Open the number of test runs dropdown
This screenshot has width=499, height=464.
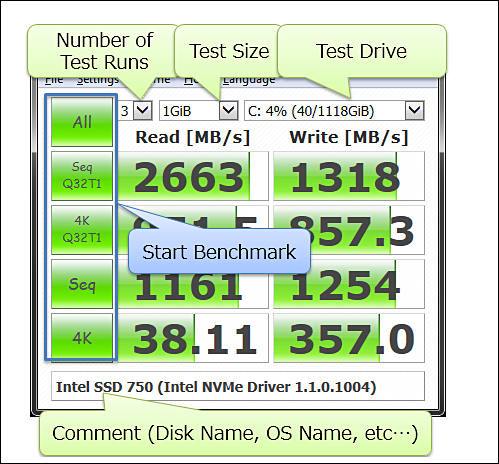[x=143, y=110]
